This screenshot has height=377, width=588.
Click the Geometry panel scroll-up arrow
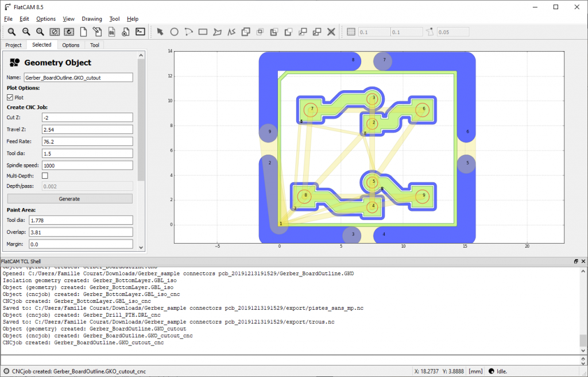click(141, 55)
